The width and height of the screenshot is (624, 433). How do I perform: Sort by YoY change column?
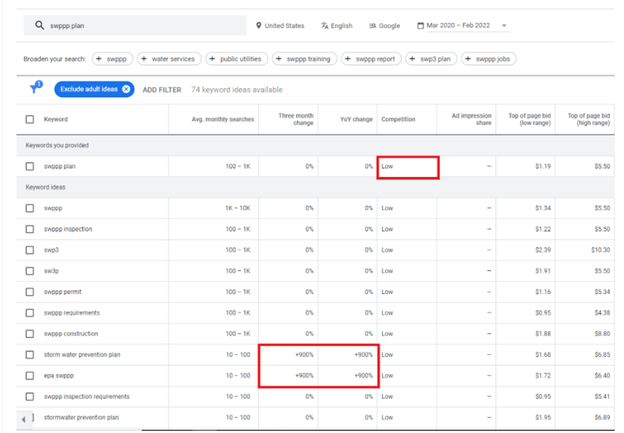(357, 119)
